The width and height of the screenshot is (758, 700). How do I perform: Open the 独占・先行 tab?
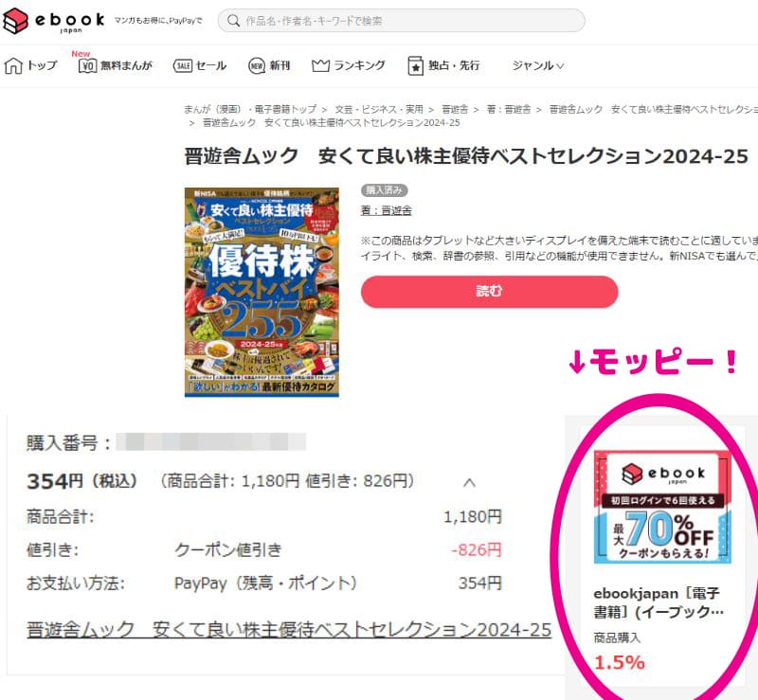(x=443, y=65)
